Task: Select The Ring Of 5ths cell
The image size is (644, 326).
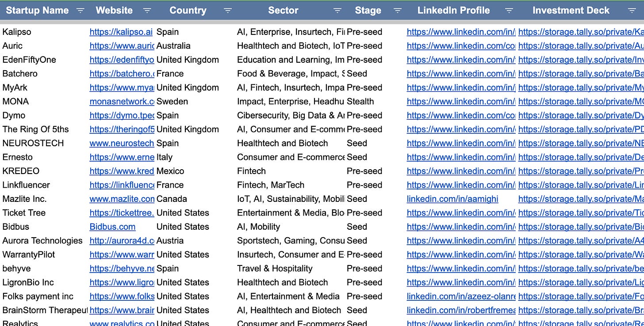Action: 35,129
